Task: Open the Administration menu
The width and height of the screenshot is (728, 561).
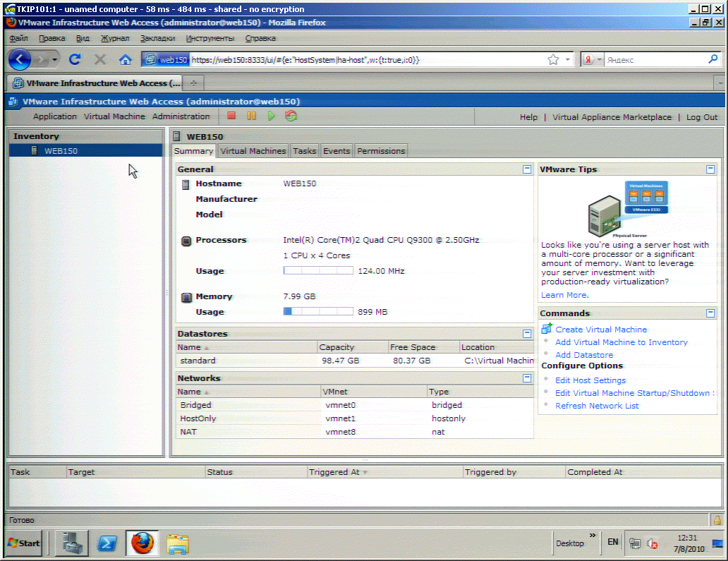Action: [181, 116]
